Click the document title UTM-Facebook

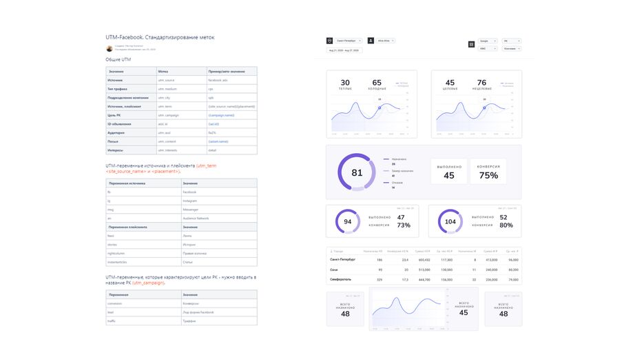pos(160,37)
